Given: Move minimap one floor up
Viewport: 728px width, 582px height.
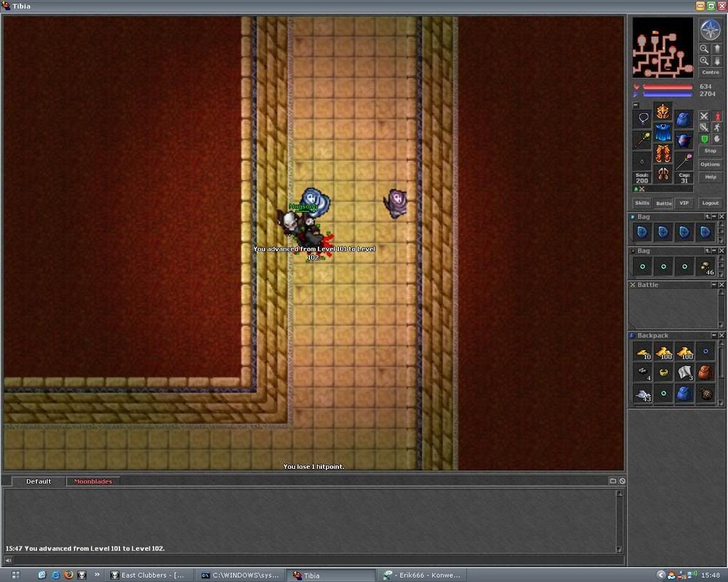Looking at the screenshot, I should coord(717,48).
